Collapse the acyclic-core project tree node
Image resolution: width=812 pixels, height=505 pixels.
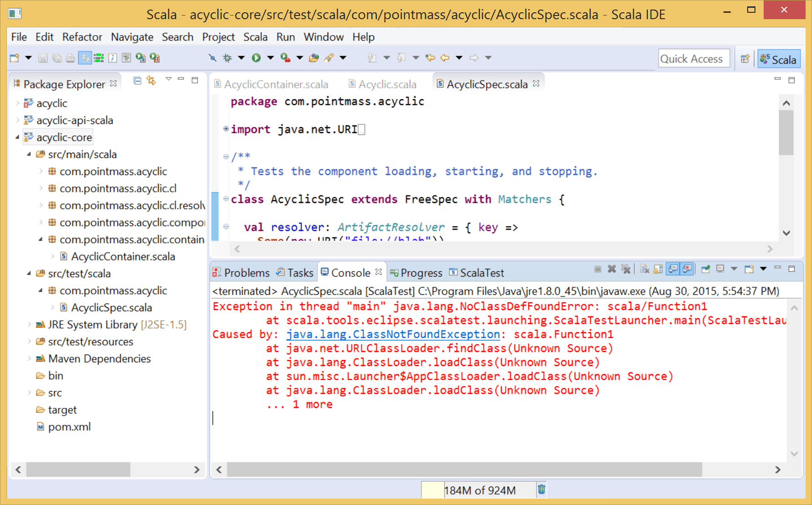point(17,137)
